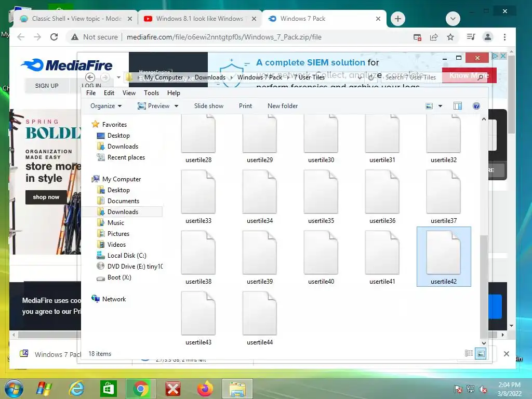Select Desktop under Favorites

(118, 136)
